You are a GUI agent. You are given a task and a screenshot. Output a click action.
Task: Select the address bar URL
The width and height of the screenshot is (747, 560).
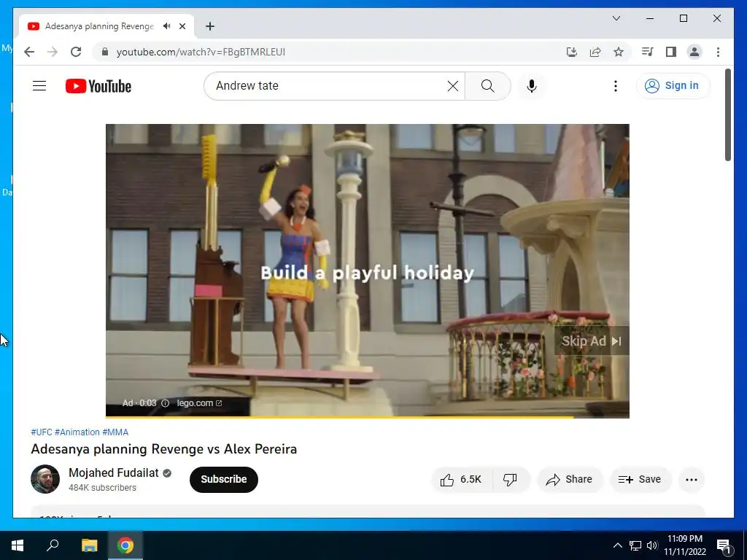click(x=201, y=52)
